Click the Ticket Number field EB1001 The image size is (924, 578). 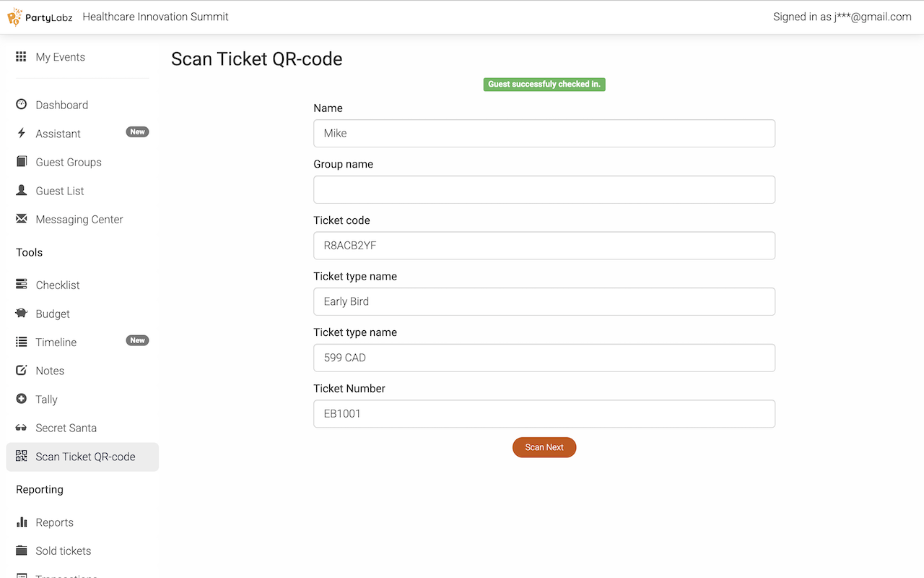pyautogui.click(x=544, y=414)
